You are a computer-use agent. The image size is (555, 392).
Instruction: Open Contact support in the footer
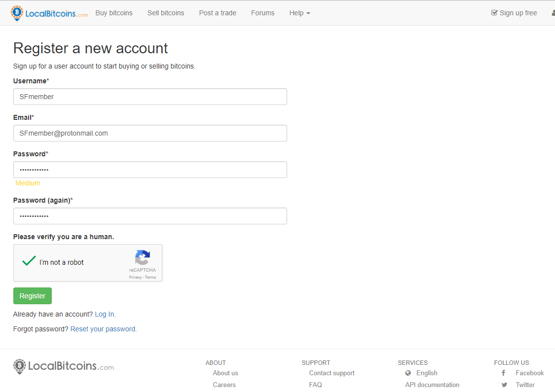point(332,373)
